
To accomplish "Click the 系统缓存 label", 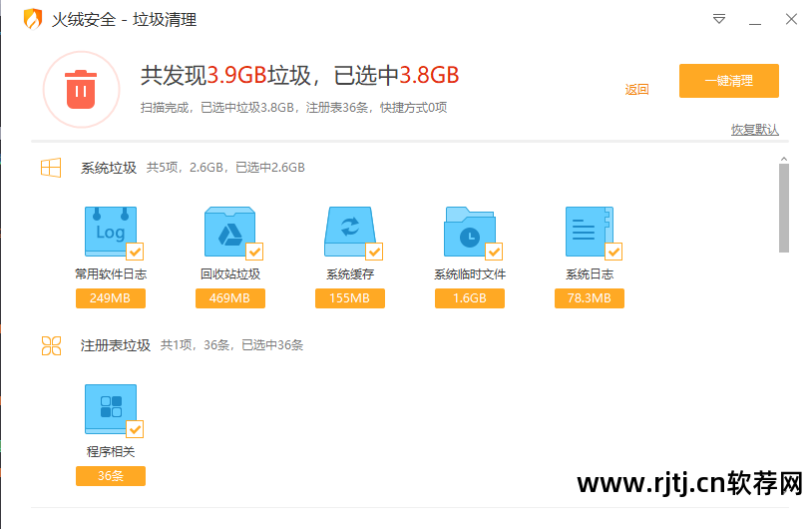I will click(x=350, y=274).
